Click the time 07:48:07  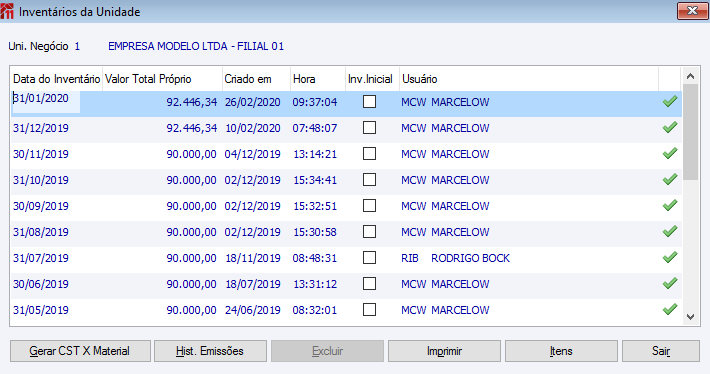[x=315, y=128]
